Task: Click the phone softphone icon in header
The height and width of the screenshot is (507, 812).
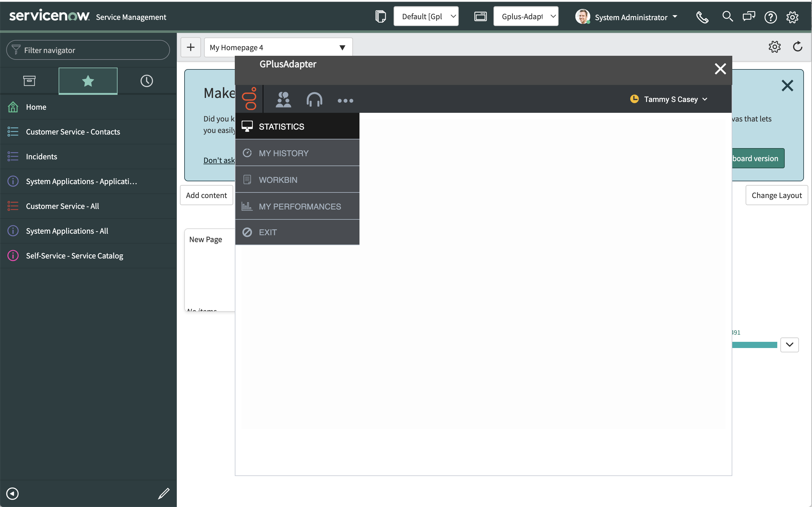Action: (x=702, y=17)
